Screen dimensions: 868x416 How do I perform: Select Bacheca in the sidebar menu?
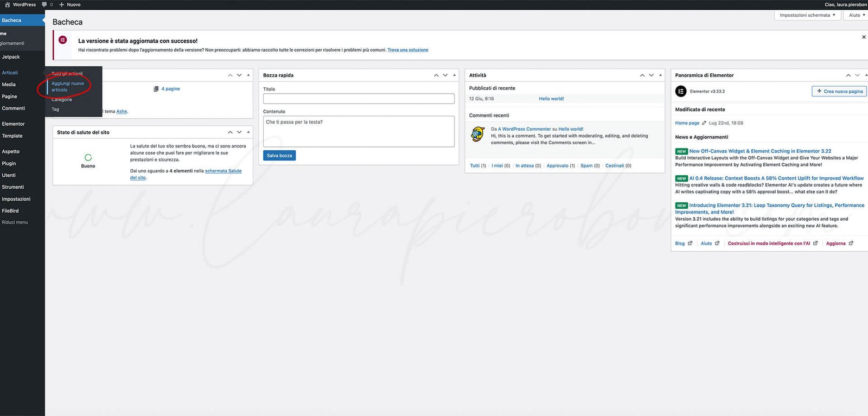point(22,20)
